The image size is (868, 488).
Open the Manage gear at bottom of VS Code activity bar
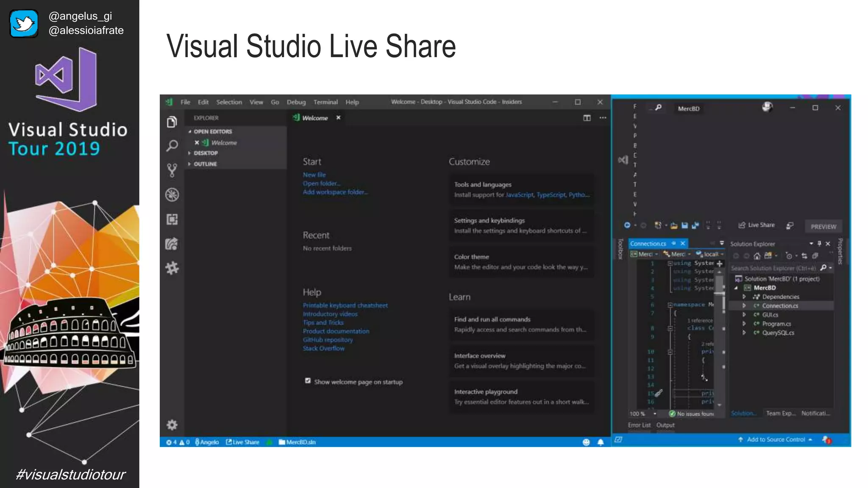172,424
